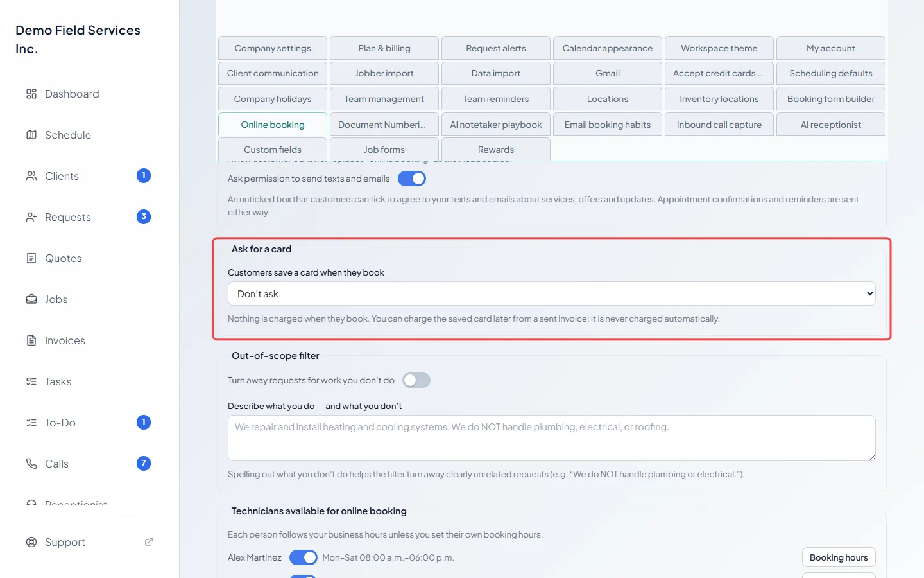Click the Dashboard grid icon

coord(31,94)
